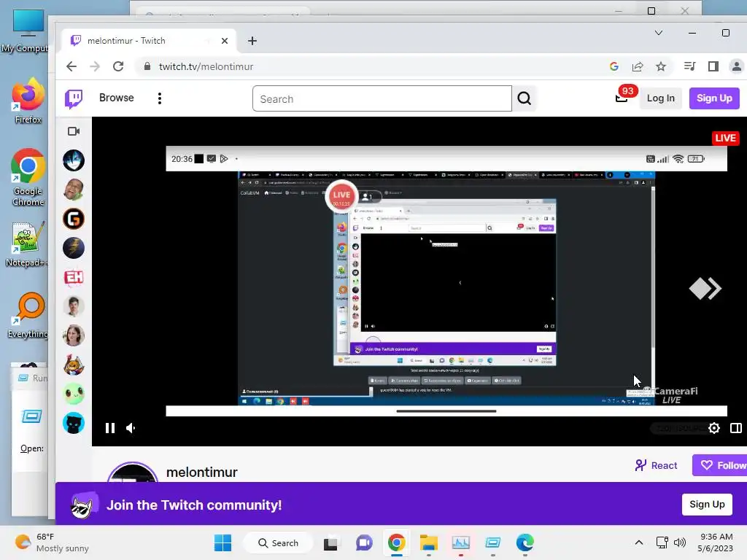
Task: Open the Windows Start menu
Action: (222, 542)
